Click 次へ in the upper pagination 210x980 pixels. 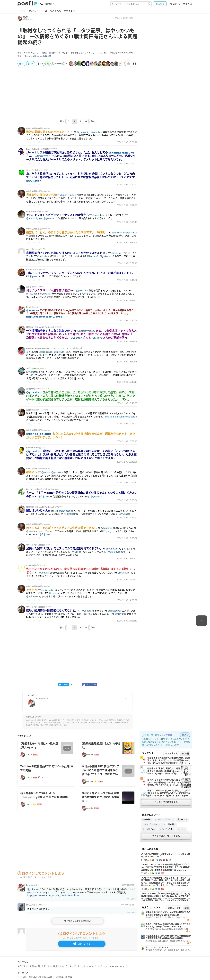click(x=93, y=121)
